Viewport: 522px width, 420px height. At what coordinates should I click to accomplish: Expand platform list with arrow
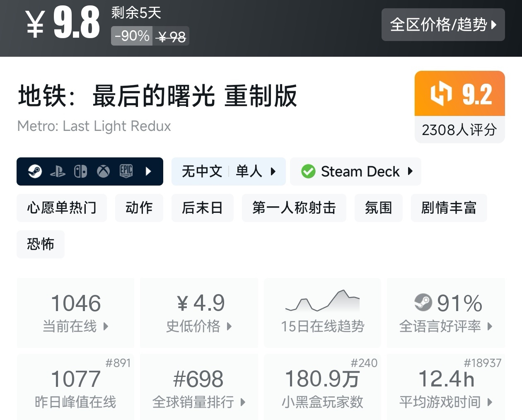click(x=148, y=171)
